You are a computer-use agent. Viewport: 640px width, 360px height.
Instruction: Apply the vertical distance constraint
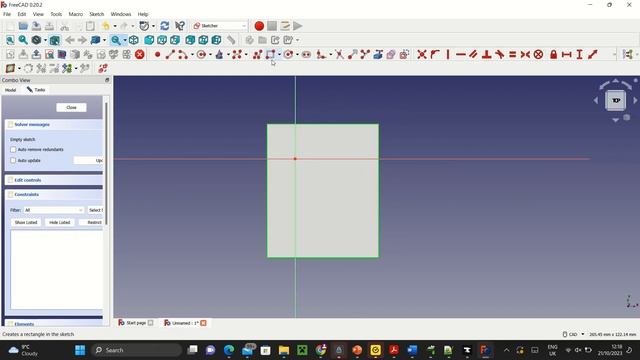coord(579,54)
